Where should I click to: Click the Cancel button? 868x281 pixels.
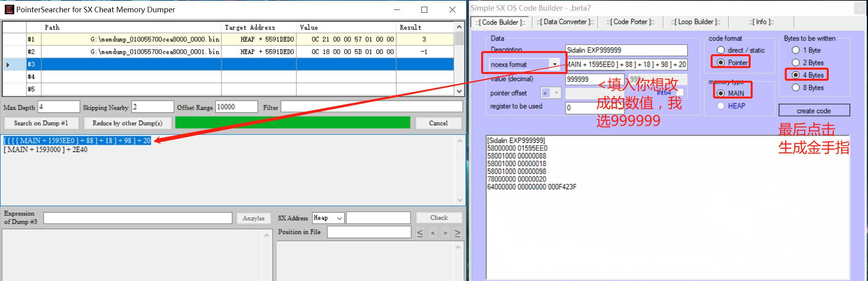coord(438,123)
